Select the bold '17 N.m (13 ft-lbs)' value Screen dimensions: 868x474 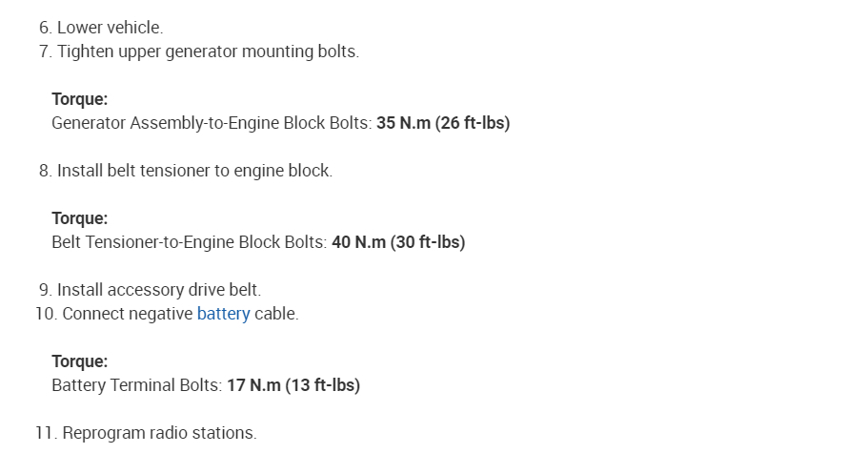pos(293,385)
